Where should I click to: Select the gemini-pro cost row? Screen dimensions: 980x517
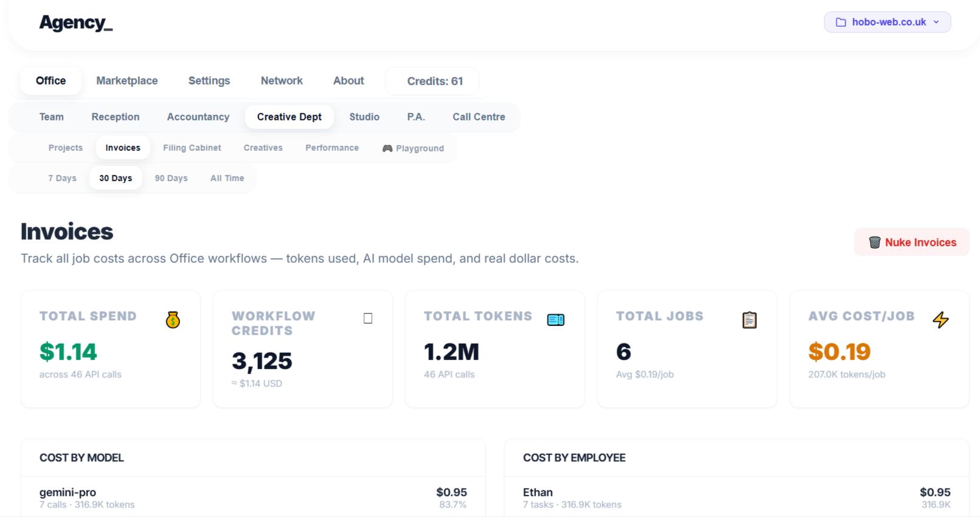tap(252, 498)
